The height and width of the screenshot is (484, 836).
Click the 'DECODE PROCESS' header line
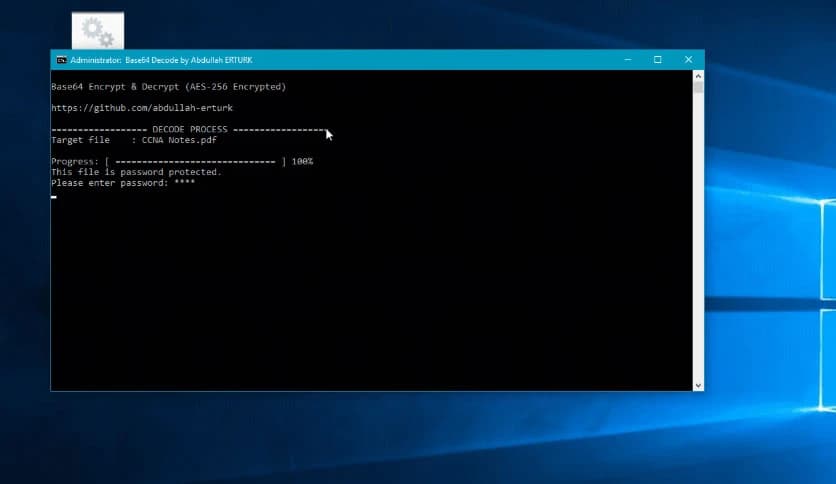click(189, 130)
